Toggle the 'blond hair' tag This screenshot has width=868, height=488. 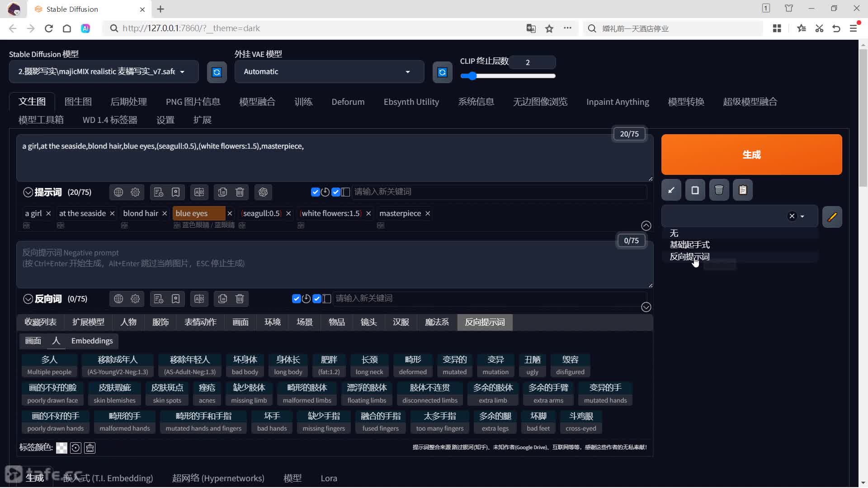tap(141, 213)
